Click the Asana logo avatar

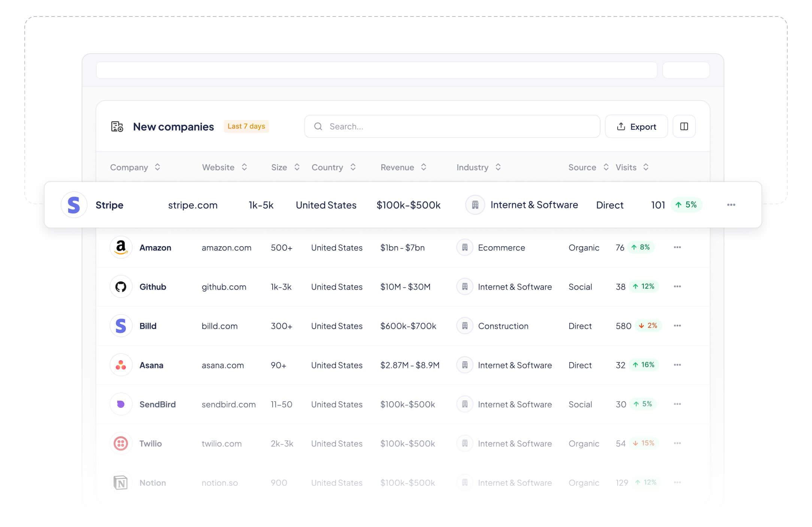[121, 365]
